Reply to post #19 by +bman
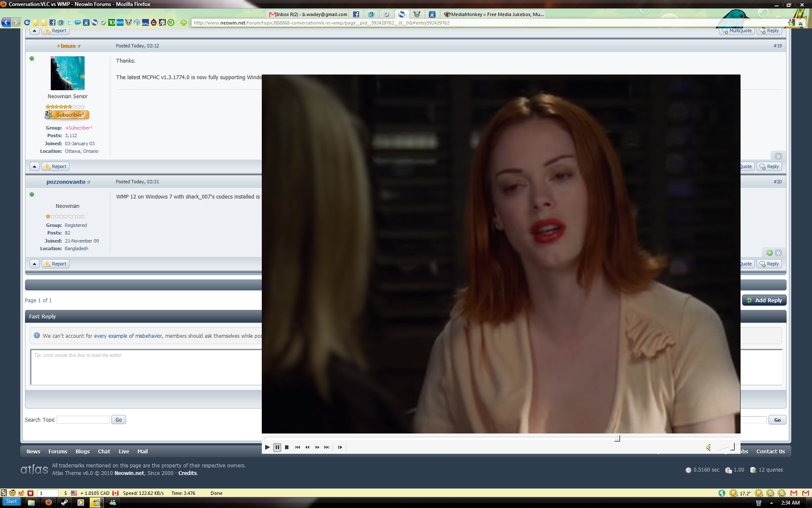Screen dimensions: 812x508 [x=769, y=166]
